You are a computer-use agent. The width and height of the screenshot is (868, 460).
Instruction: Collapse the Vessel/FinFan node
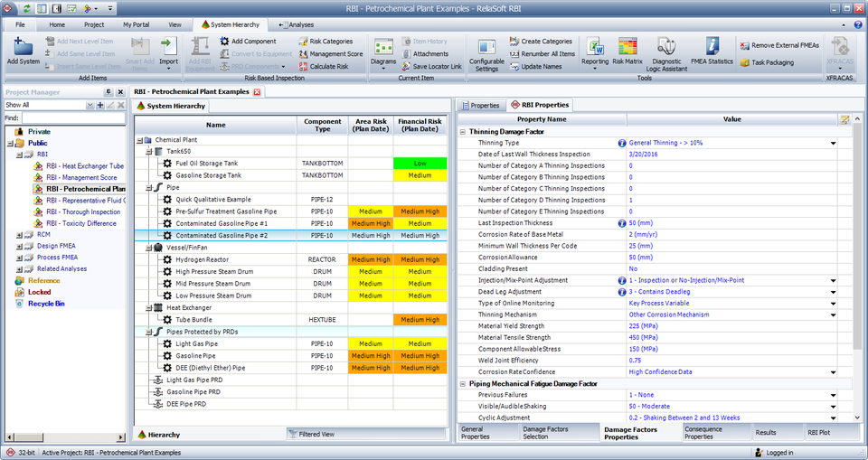[x=148, y=248]
